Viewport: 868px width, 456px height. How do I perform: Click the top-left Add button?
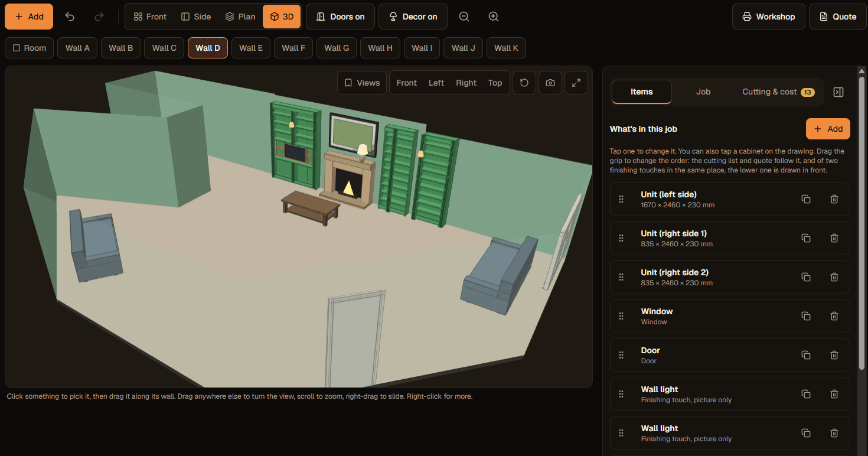(29, 17)
